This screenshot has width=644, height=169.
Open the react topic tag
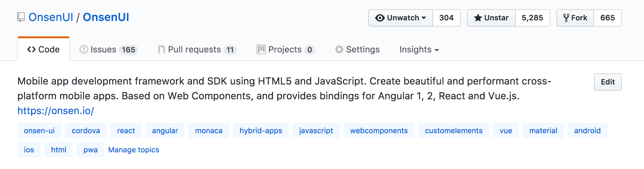click(126, 130)
